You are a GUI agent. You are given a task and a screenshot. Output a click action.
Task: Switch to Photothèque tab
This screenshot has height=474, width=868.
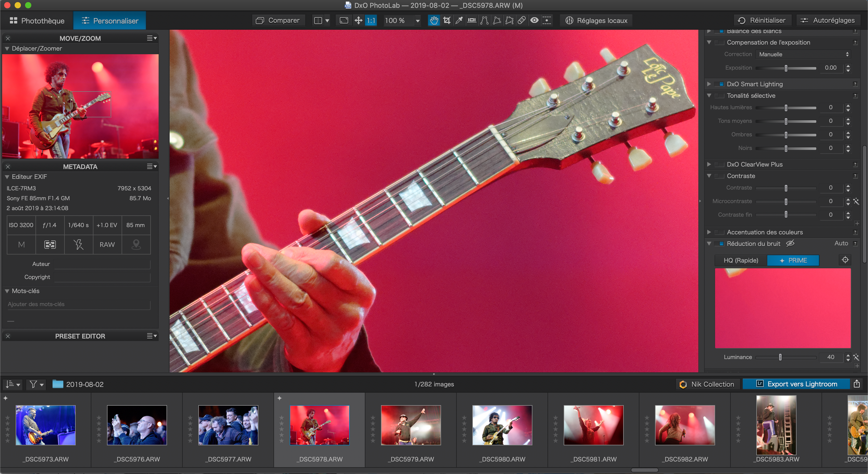[37, 21]
